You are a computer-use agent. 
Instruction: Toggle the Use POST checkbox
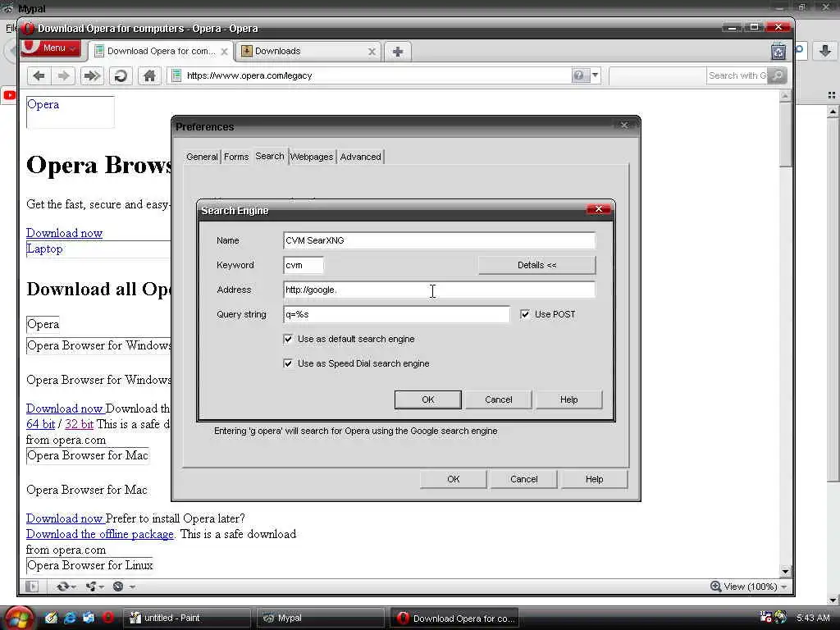[525, 314]
